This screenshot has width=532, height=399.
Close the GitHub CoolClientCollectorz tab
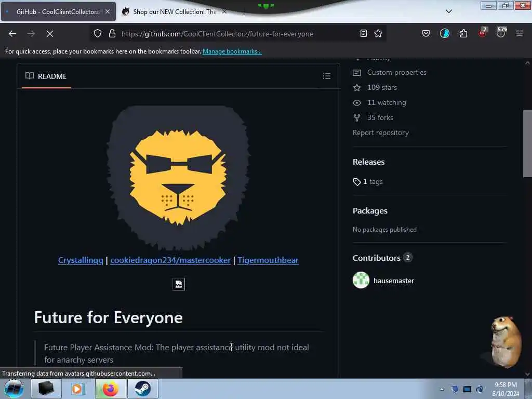108,11
